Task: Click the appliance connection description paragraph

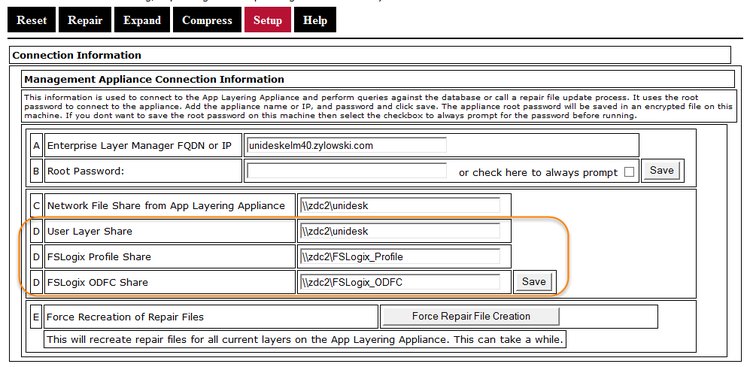Action: pyautogui.click(x=378, y=106)
